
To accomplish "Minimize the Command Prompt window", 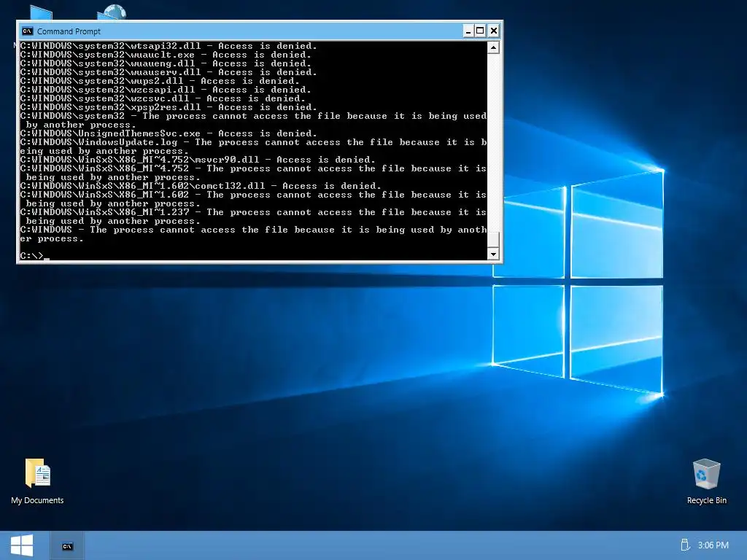I will (x=468, y=31).
